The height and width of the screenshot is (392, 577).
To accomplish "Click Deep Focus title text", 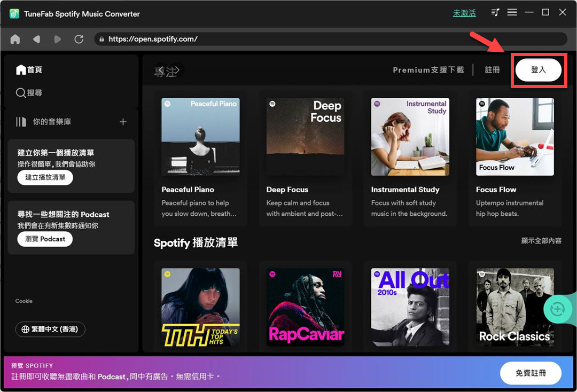I will 287,190.
